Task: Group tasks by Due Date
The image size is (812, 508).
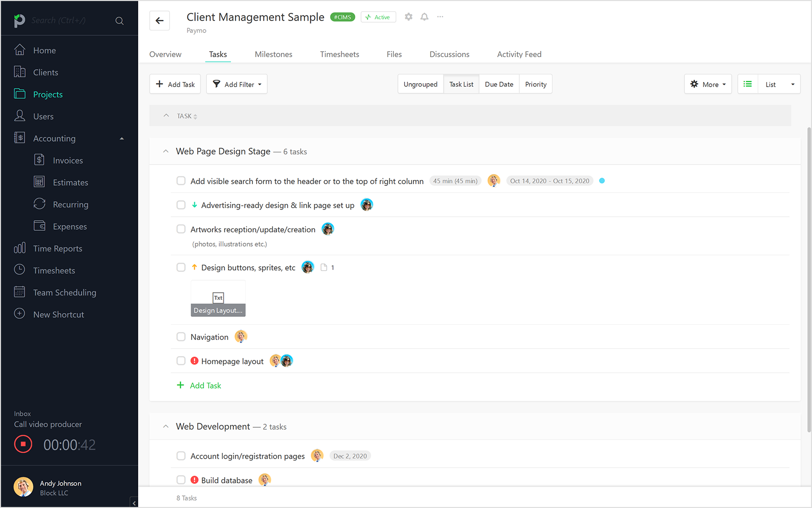Action: pyautogui.click(x=499, y=84)
